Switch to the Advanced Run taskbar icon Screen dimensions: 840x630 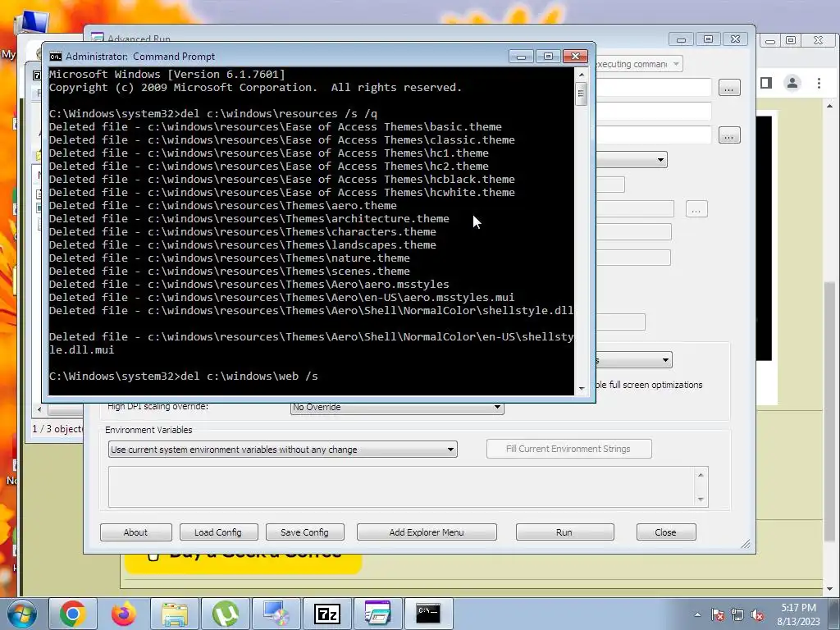click(377, 614)
